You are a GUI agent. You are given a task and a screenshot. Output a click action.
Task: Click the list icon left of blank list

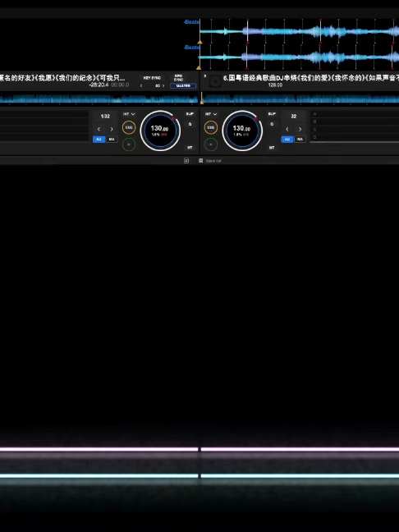[x=186, y=160]
